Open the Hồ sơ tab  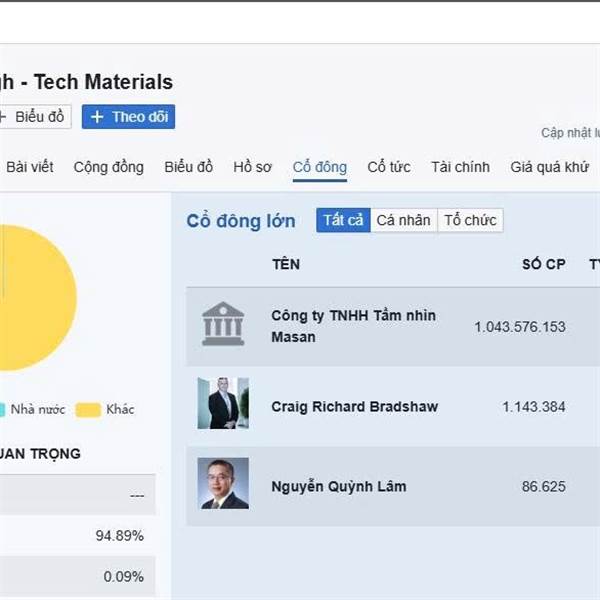click(x=252, y=167)
